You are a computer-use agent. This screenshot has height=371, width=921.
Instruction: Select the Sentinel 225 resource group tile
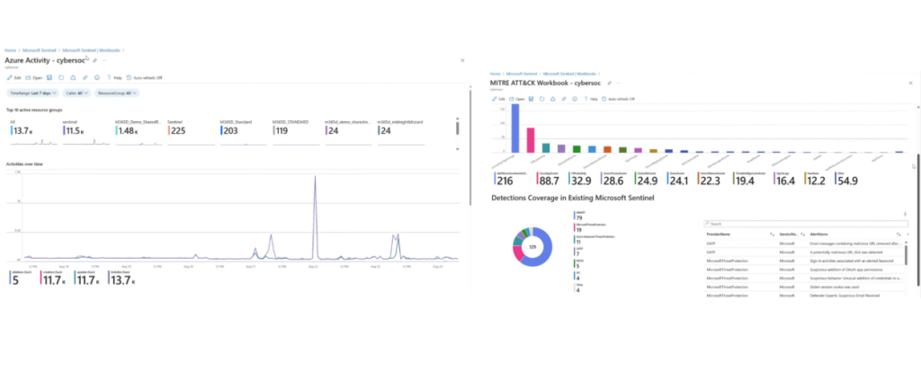[x=190, y=134]
